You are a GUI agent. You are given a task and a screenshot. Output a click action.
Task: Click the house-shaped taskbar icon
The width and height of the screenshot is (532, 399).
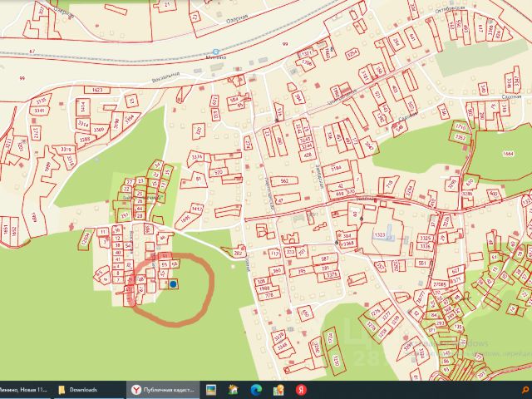point(234,390)
